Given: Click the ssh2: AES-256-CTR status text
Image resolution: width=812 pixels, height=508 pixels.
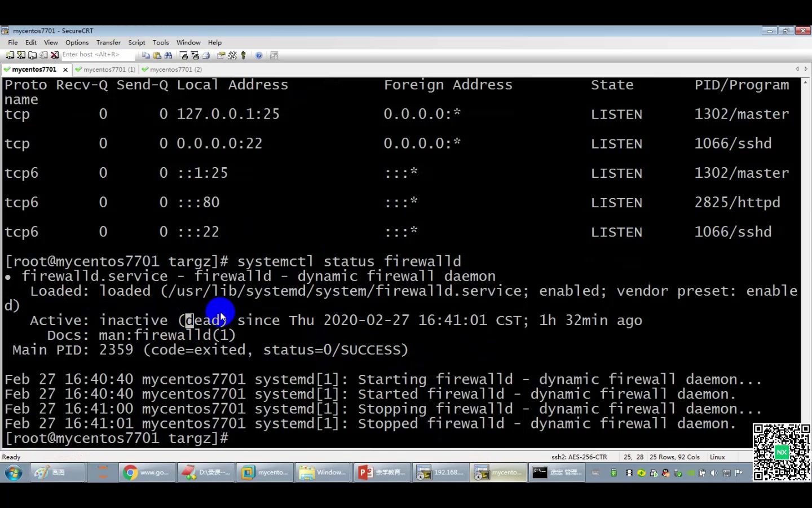Looking at the screenshot, I should (x=579, y=457).
